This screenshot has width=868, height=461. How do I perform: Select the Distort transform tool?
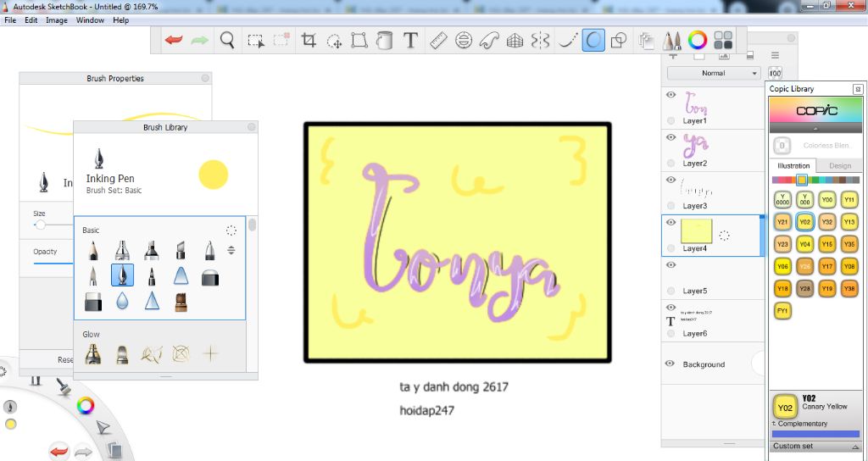click(x=359, y=41)
